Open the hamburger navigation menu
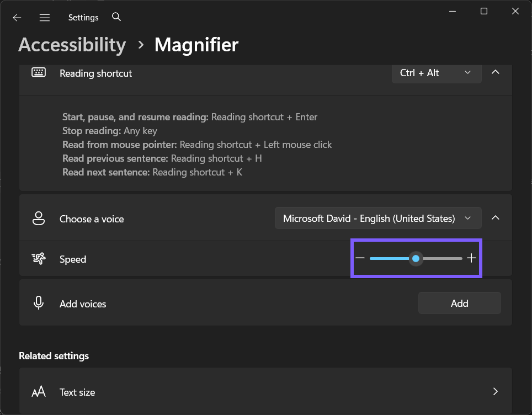 coord(45,18)
